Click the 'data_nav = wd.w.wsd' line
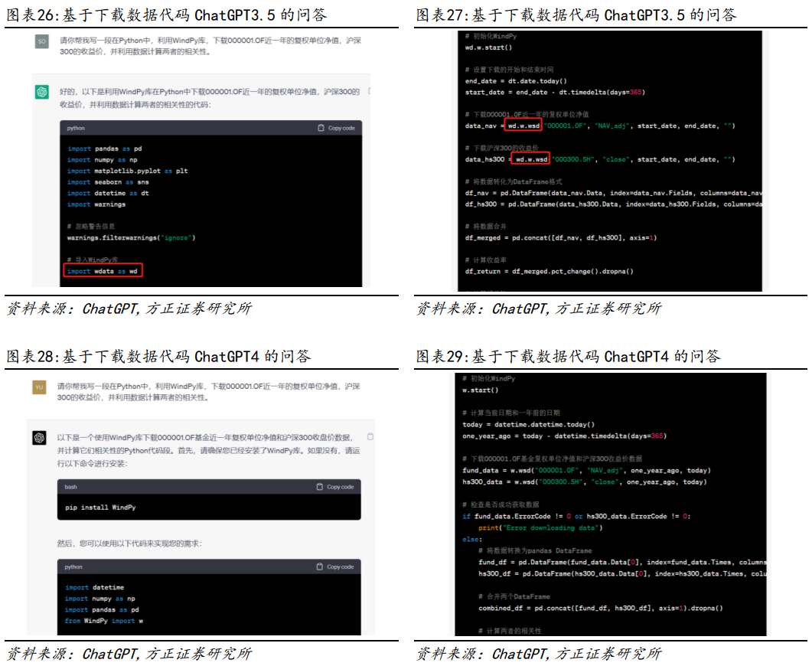The image size is (812, 666). pos(600,126)
